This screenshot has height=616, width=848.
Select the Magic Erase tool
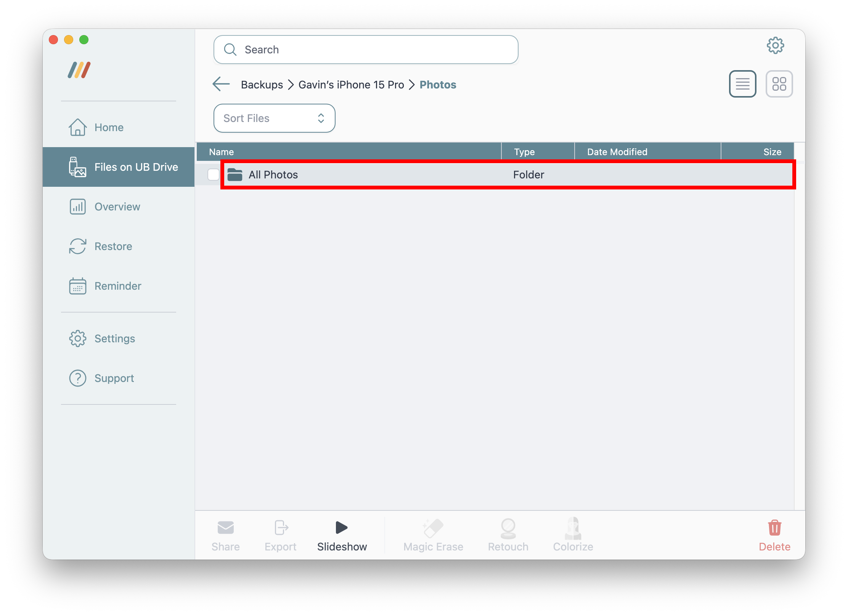(x=433, y=535)
